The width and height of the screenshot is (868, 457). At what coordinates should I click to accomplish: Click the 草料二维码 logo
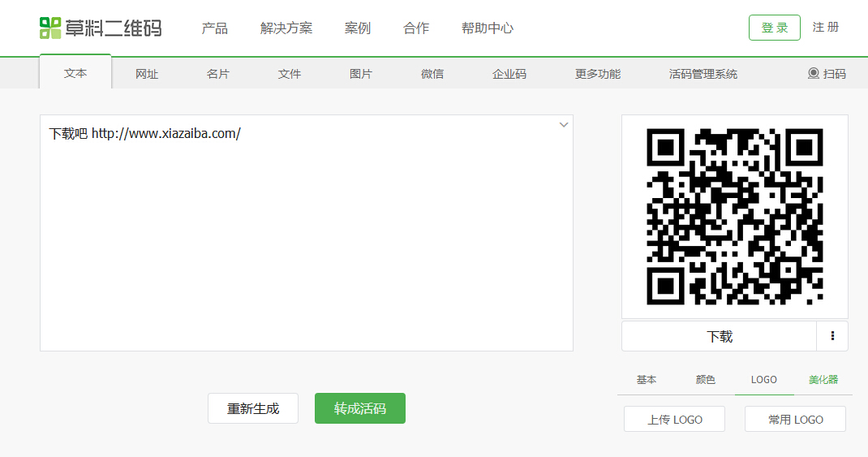pos(101,28)
